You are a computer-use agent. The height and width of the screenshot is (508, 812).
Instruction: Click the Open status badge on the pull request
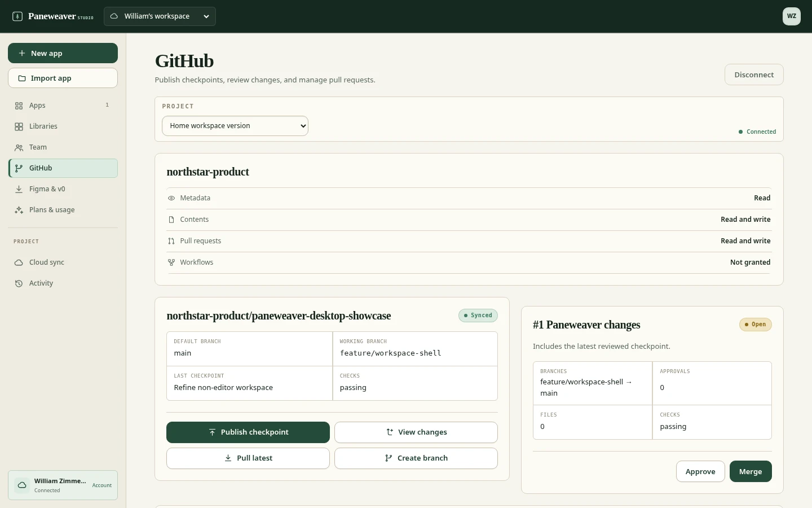[756, 325]
